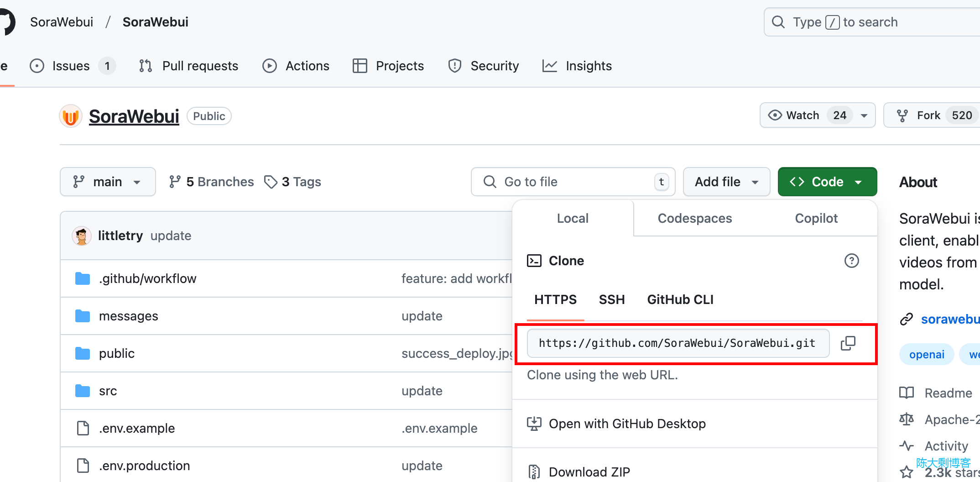Open the main branch selector dropdown
Viewport: 980px width, 482px height.
108,182
